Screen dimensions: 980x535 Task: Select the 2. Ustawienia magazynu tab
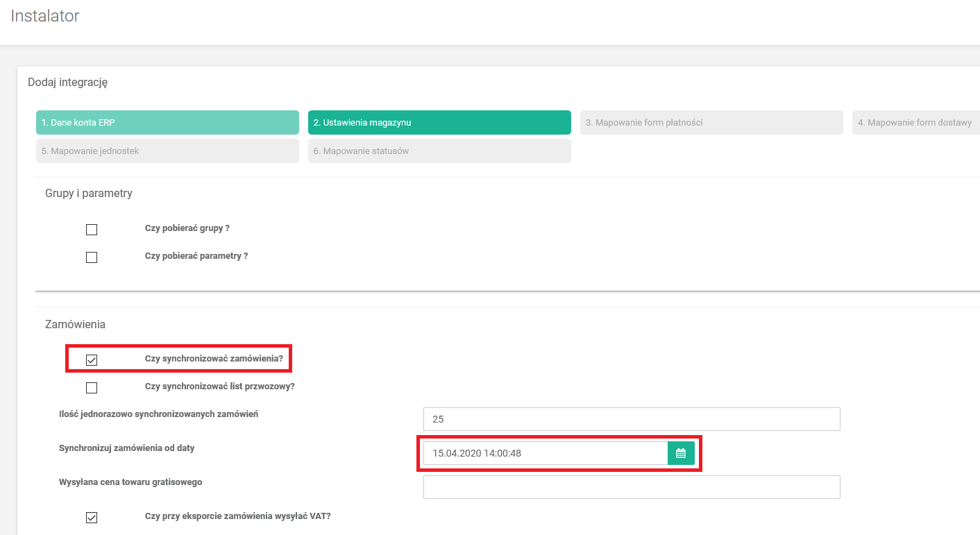439,122
